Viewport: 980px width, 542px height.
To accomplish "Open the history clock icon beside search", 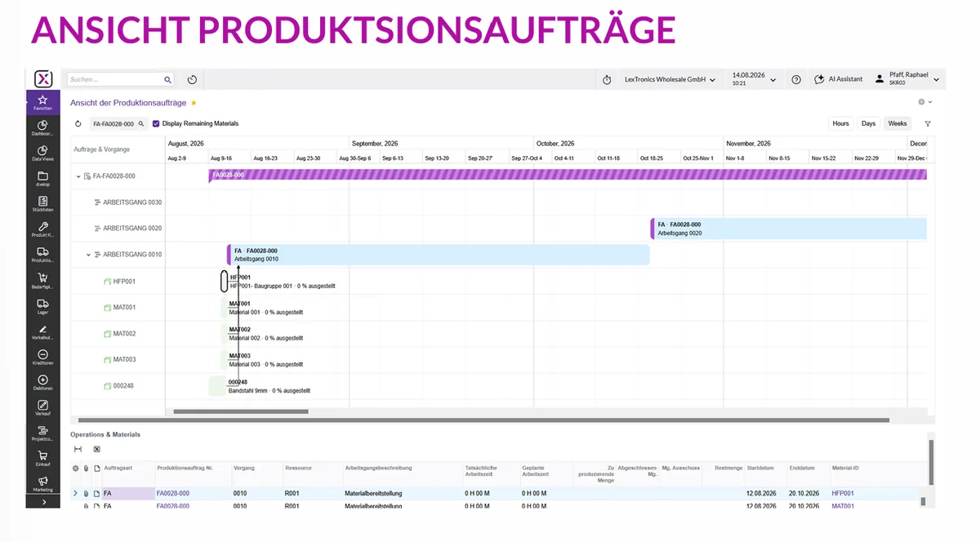I will click(192, 80).
